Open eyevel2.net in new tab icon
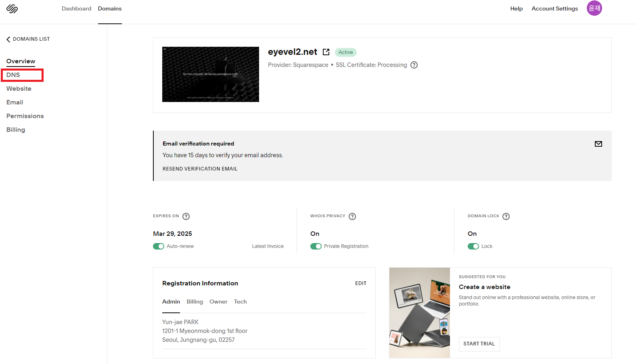This screenshot has height=364, width=636. click(326, 52)
